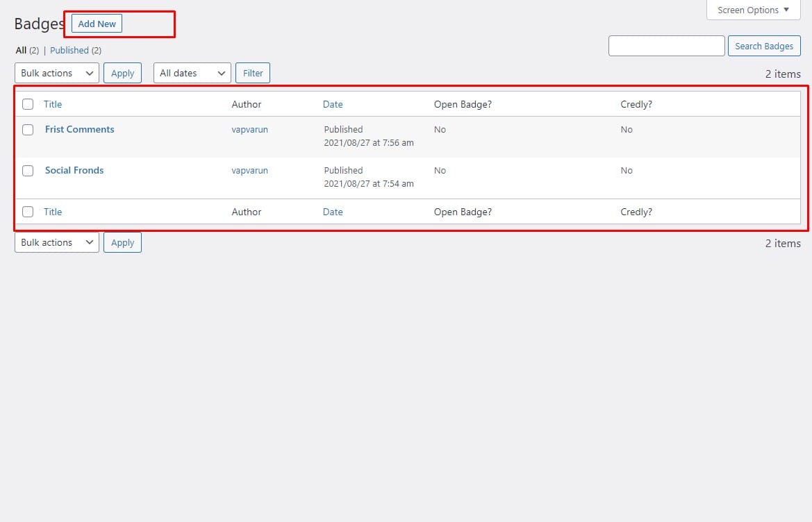
Task: Toggle select-all checkbox in table footer
Action: pos(28,212)
